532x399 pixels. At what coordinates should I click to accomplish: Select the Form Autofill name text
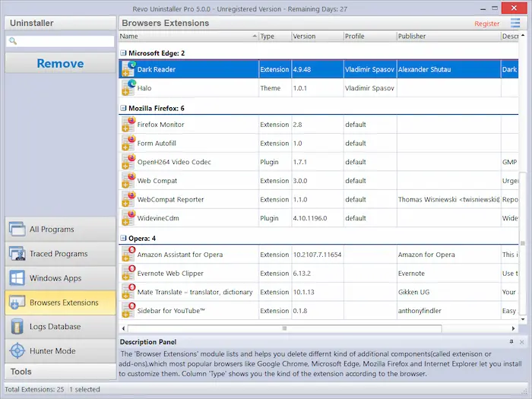pyautogui.click(x=157, y=143)
